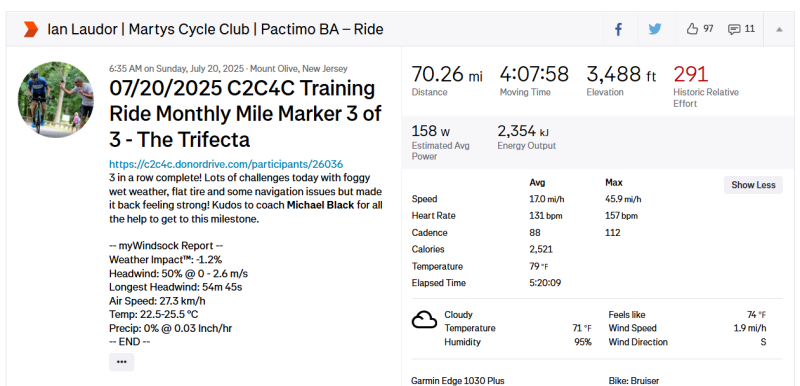800x386 pixels.
Task: Open the comments via speech bubble icon
Action: [x=734, y=29]
